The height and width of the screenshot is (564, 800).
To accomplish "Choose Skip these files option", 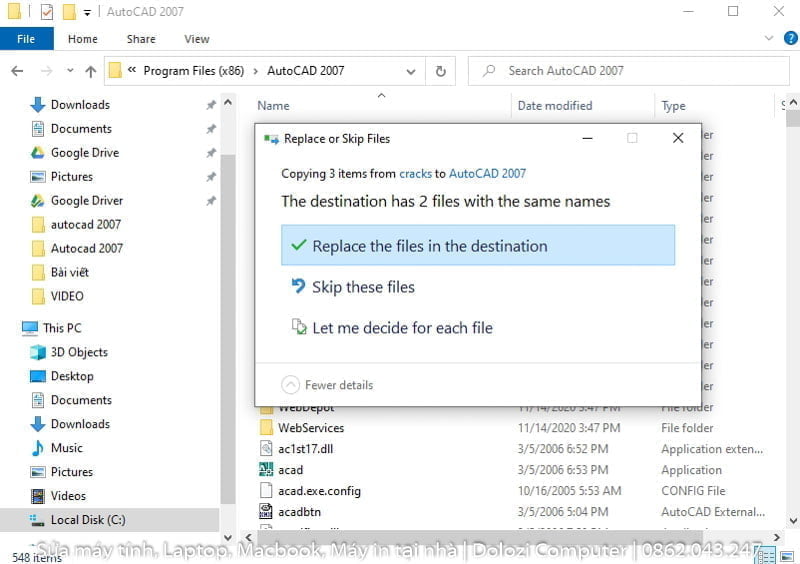I will [x=362, y=287].
